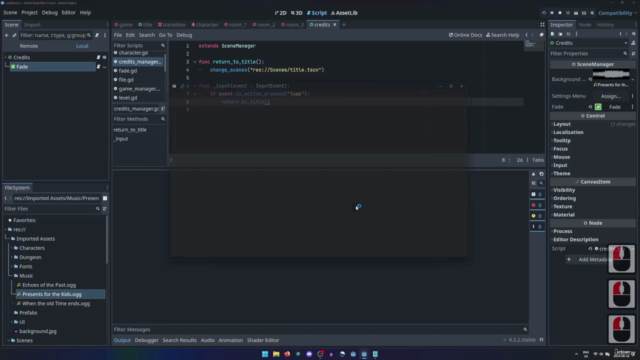
Task: Open the object documentation icon in Inspector
Action: tap(633, 43)
